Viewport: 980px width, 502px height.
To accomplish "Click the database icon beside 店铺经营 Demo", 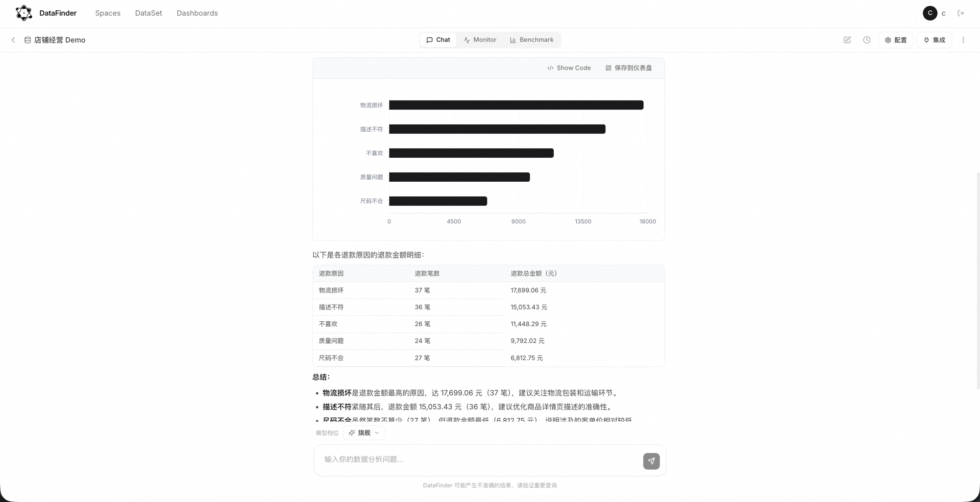I will tap(28, 40).
